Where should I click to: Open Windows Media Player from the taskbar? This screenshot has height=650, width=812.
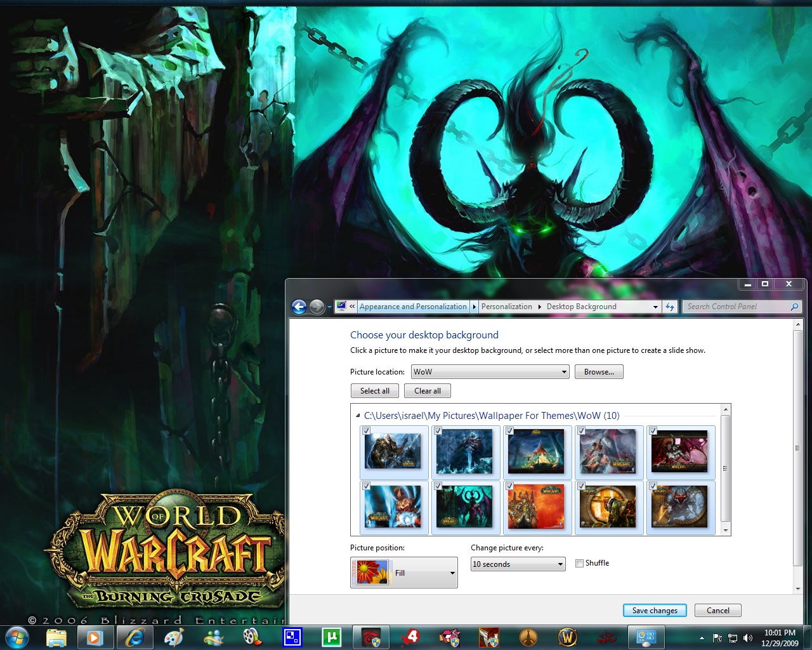tap(95, 637)
